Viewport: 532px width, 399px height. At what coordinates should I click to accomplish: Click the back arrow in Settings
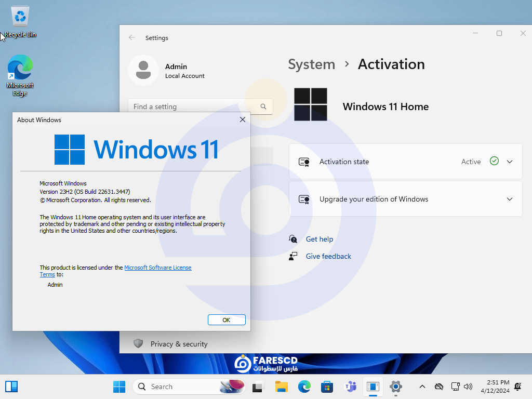[132, 37]
